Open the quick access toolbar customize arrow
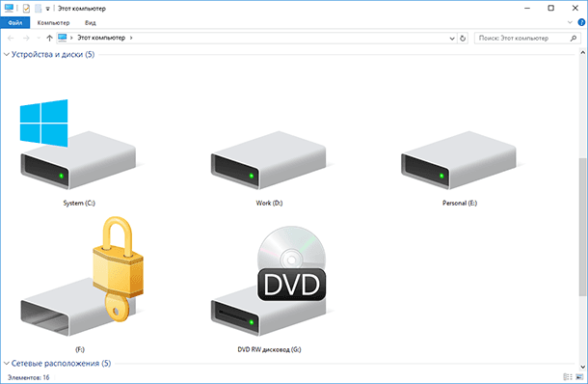Screen dimensions: 588x384 tap(47, 9)
